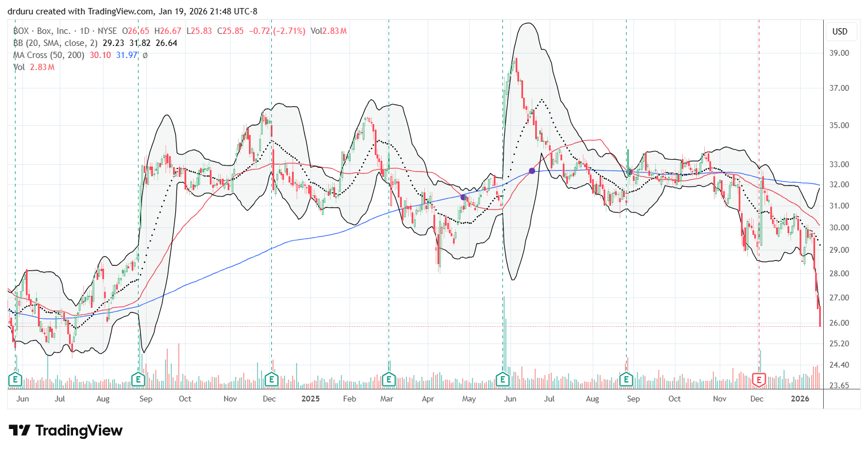Click the ø symbol next to MA Cross
Image resolution: width=868 pixels, height=452 pixels.
[x=145, y=55]
